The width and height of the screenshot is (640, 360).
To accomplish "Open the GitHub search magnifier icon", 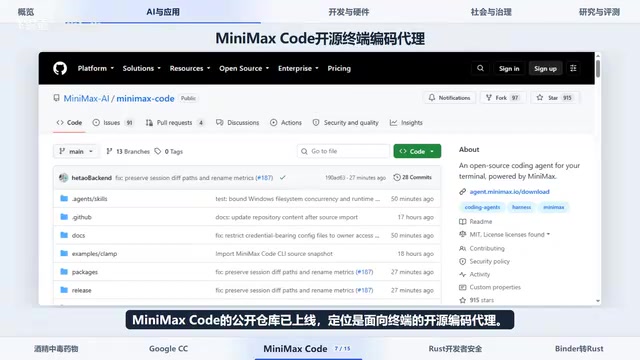I will click(x=480, y=68).
